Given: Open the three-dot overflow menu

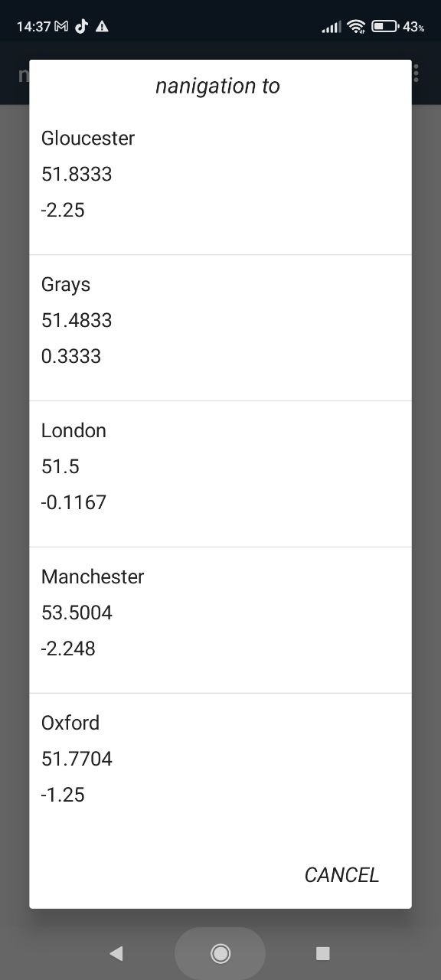Looking at the screenshot, I should 416,73.
